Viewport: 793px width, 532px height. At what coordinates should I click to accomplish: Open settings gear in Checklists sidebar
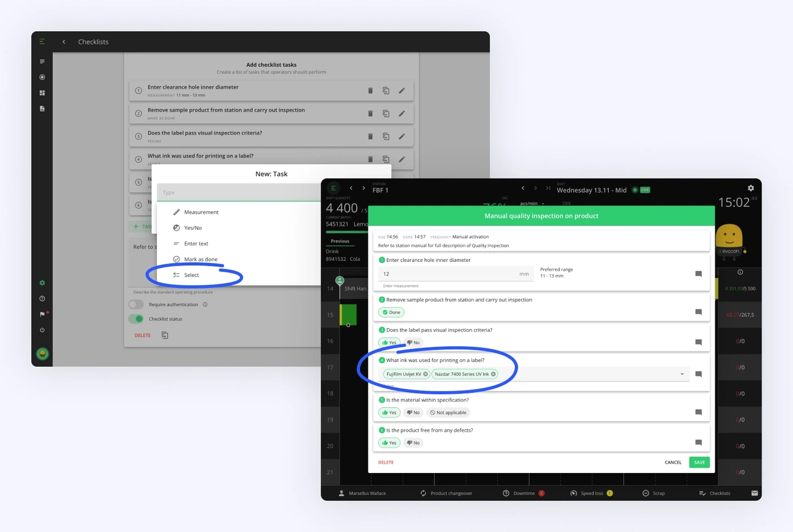(42, 283)
